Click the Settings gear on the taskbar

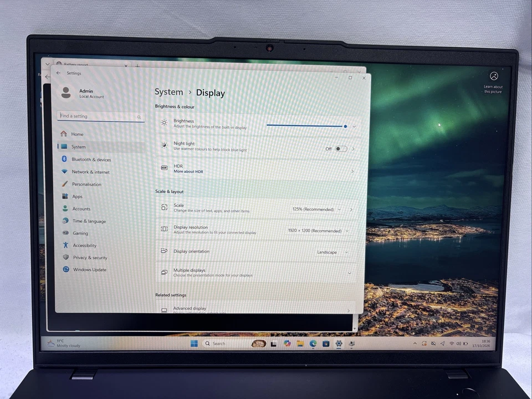pos(339,344)
